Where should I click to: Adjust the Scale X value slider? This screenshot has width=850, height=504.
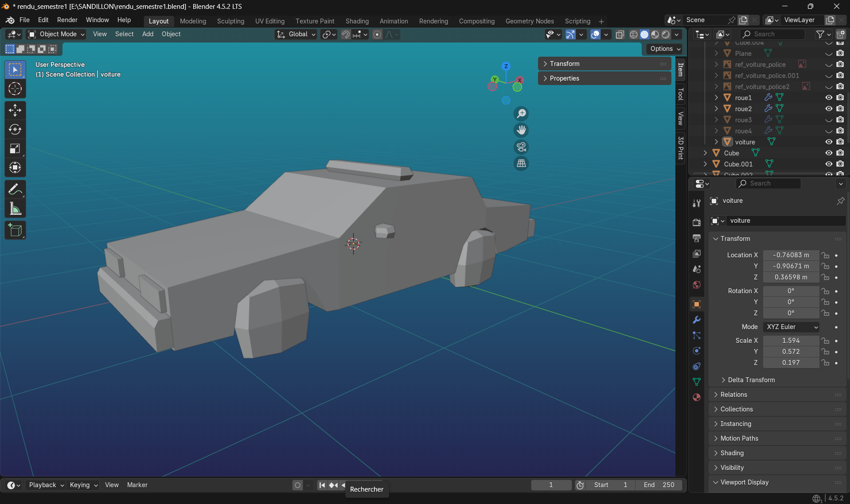coord(792,341)
